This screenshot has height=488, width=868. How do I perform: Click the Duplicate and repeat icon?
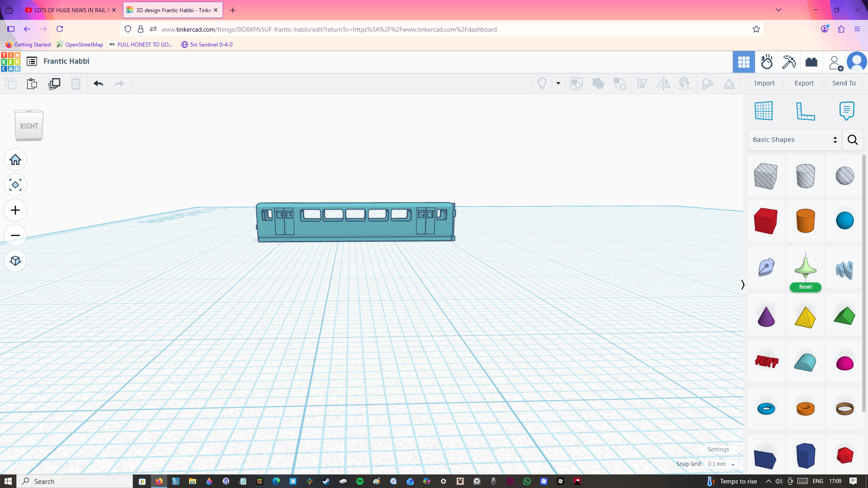(54, 84)
